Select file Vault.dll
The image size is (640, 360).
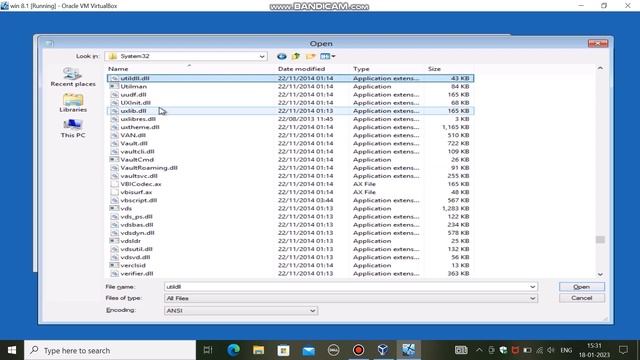290,143
